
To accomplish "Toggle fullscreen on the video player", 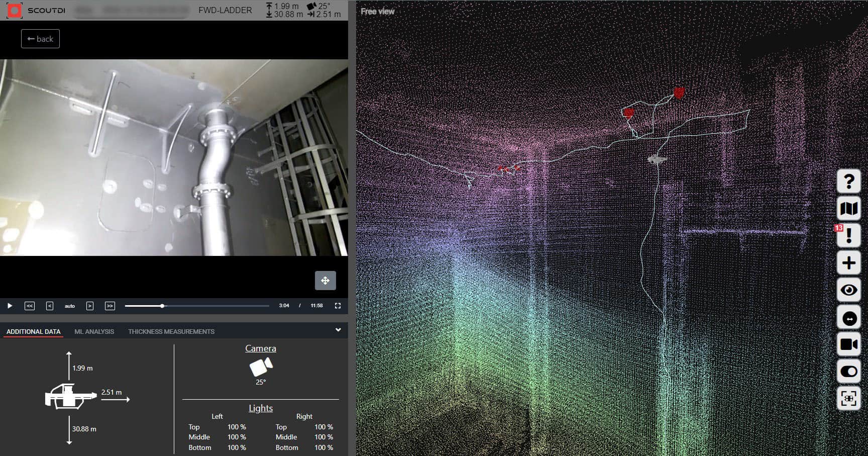I will (x=338, y=305).
